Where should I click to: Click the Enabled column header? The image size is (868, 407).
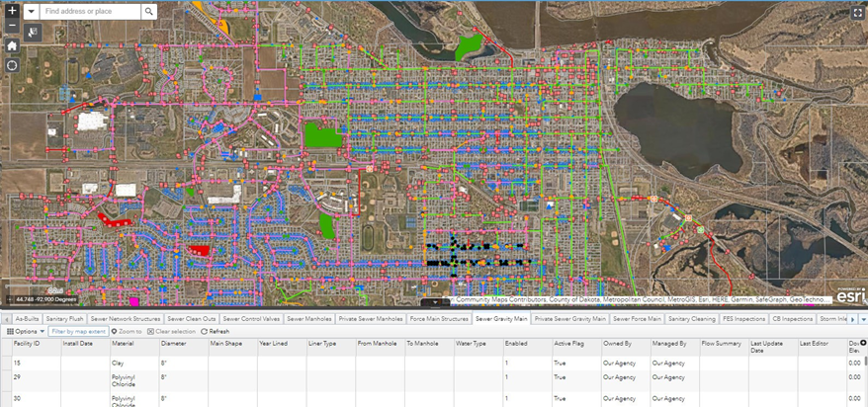[528, 347]
